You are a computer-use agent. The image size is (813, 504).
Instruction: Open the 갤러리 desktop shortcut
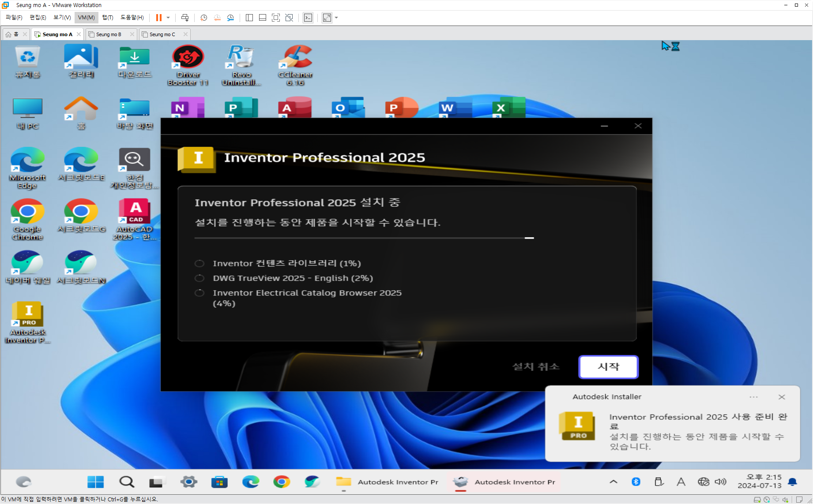click(x=81, y=62)
